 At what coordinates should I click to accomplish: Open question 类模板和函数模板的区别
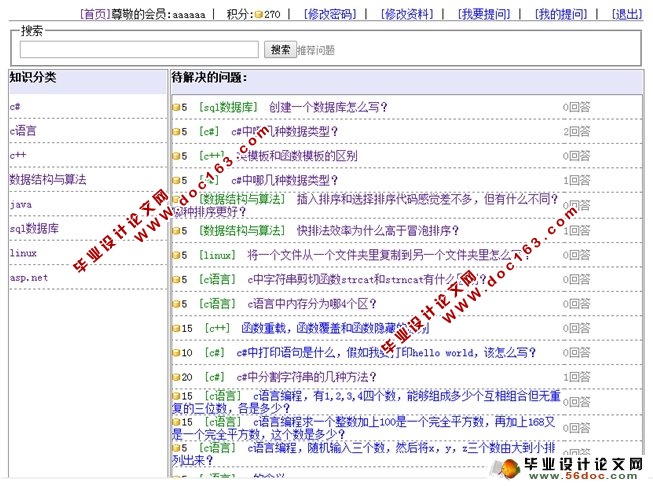coord(297,156)
